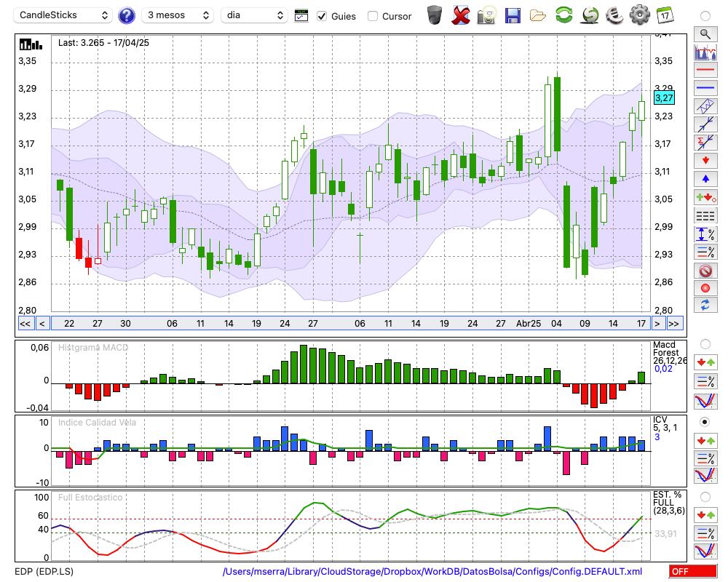Step back with single < button

click(42, 324)
